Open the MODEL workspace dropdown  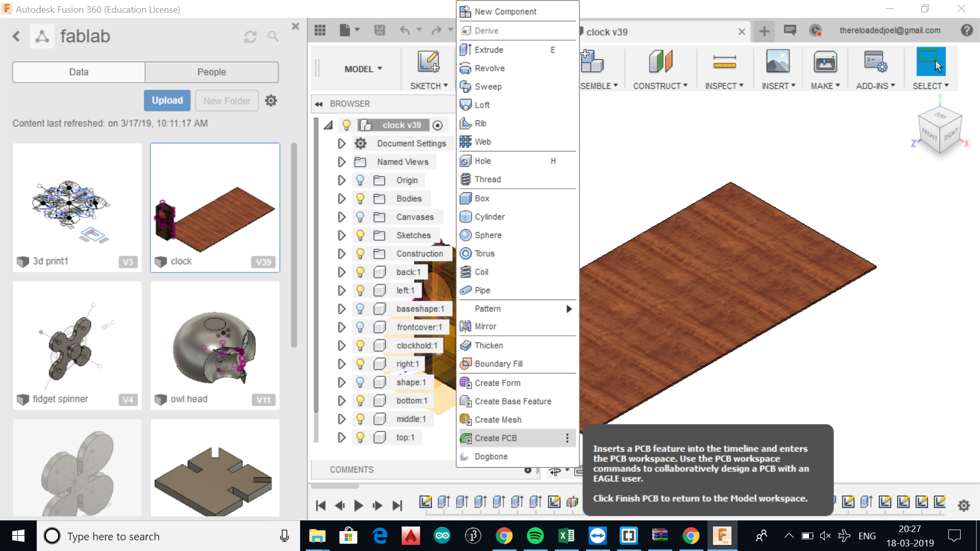[x=363, y=69]
